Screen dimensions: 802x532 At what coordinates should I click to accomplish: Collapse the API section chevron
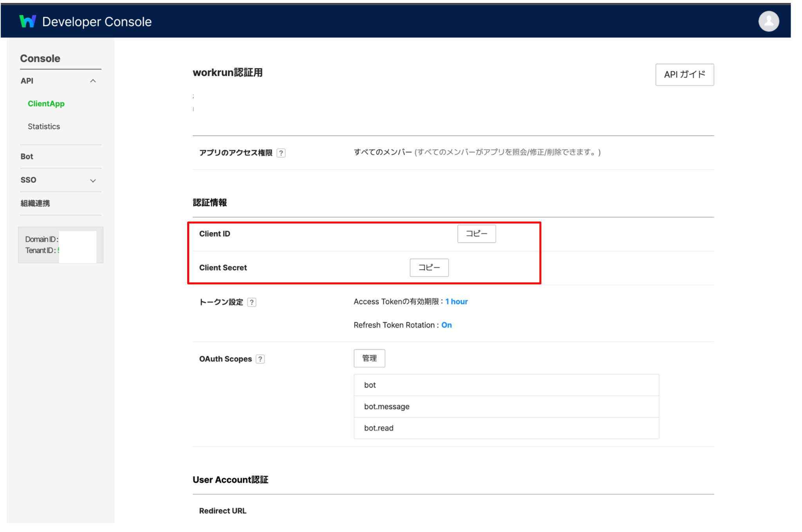[x=93, y=81]
